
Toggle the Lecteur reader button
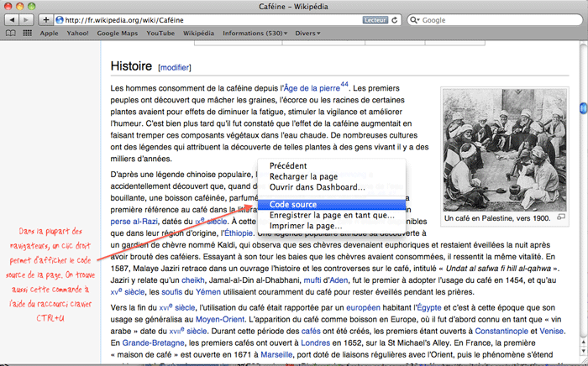coord(375,19)
